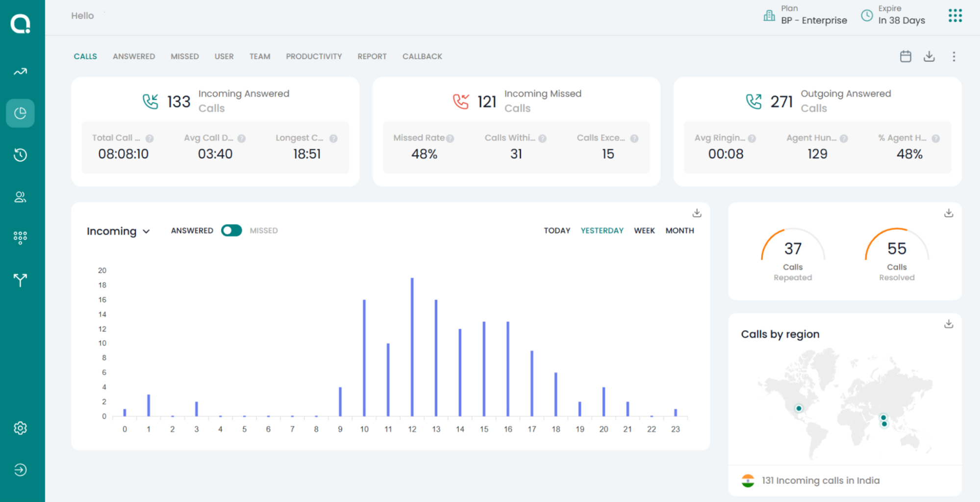980x502 pixels.
Task: Click the 'In 38 Days' expiry text
Action: pos(902,21)
